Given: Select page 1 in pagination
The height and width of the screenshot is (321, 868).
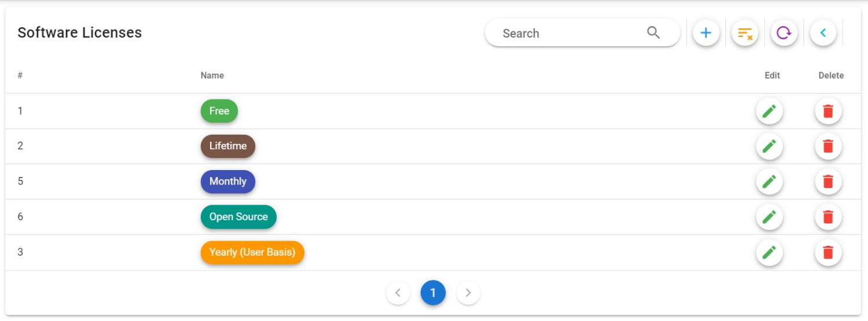Looking at the screenshot, I should pyautogui.click(x=433, y=293).
